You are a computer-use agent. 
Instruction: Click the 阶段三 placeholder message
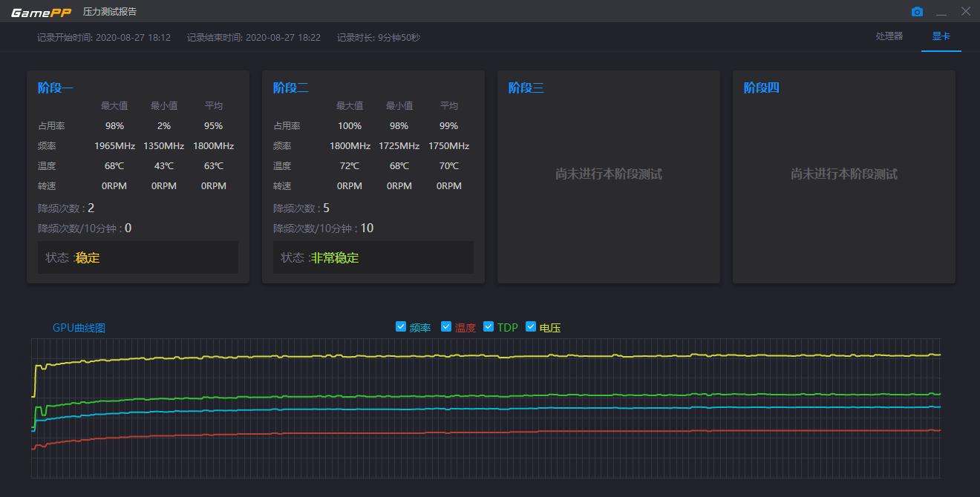pyautogui.click(x=608, y=174)
